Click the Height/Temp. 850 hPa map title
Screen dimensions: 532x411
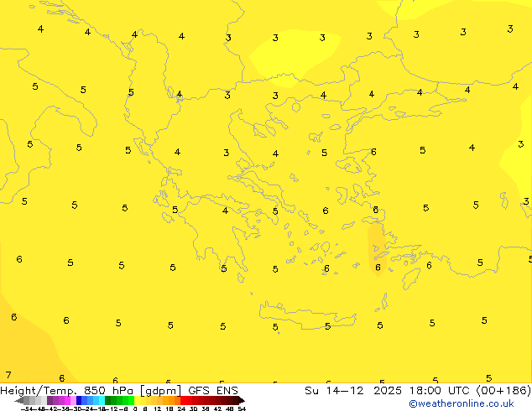click(x=66, y=391)
